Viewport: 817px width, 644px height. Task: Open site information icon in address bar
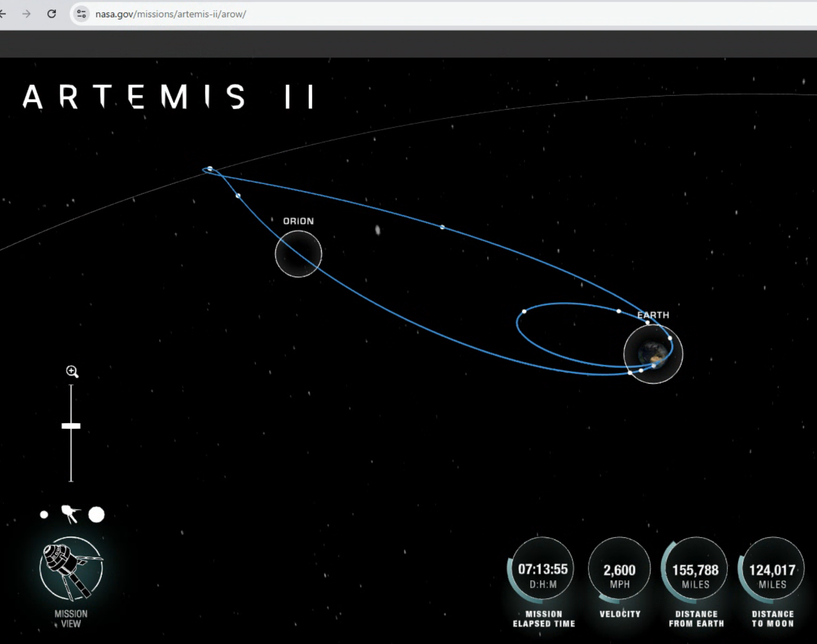pos(81,14)
